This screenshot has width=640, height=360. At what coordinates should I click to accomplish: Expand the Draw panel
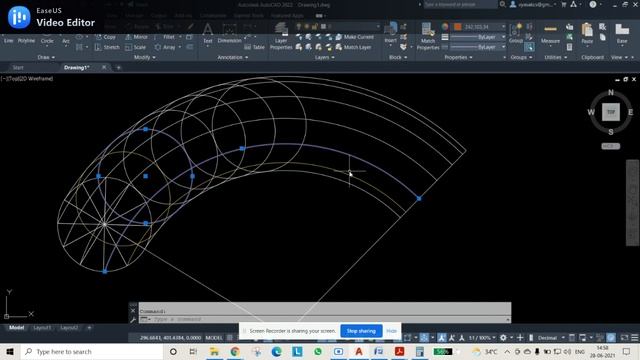pyautogui.click(x=46, y=58)
